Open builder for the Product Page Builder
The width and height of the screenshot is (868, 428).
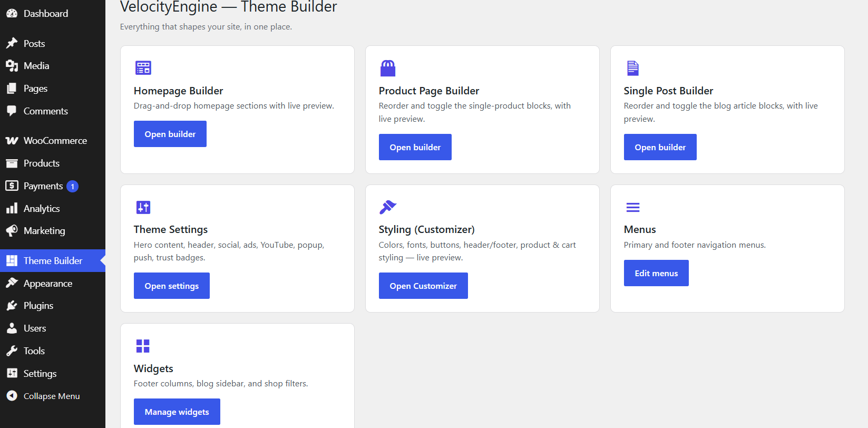[x=415, y=147]
